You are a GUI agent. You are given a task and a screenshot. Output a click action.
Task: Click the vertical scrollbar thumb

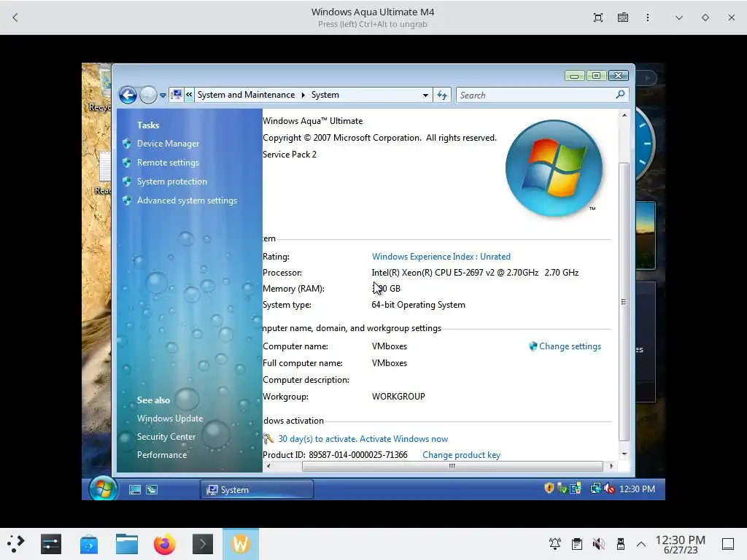(x=624, y=301)
